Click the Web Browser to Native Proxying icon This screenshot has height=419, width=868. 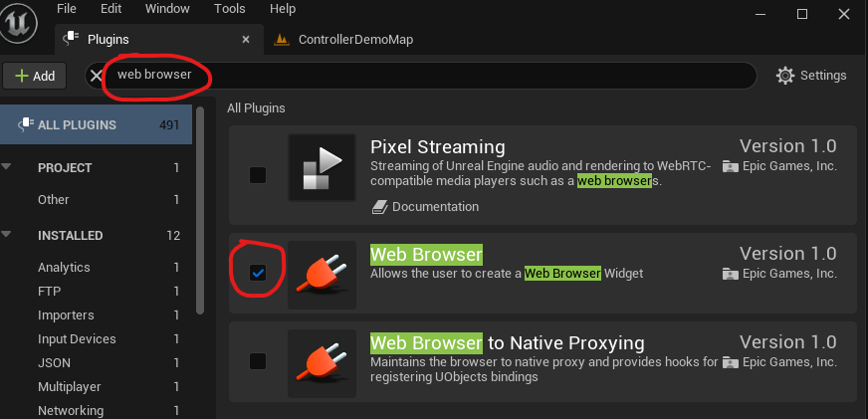click(x=322, y=363)
